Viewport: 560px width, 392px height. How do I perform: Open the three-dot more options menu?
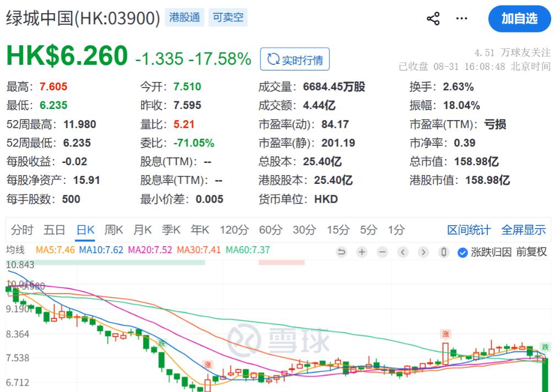click(x=461, y=19)
